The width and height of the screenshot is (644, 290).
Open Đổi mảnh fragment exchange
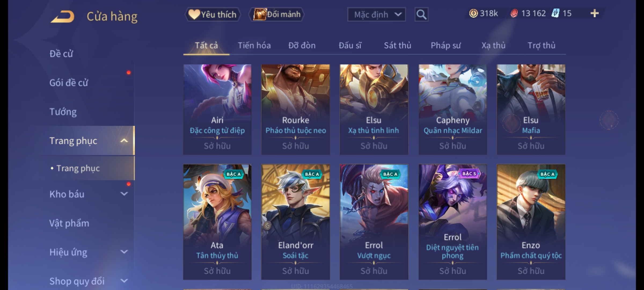pyautogui.click(x=277, y=15)
